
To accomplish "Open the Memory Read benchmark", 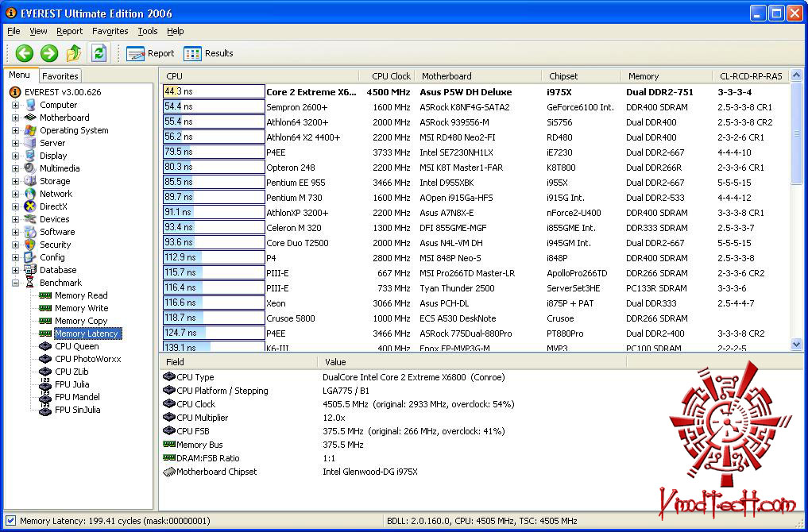I will click(81, 295).
